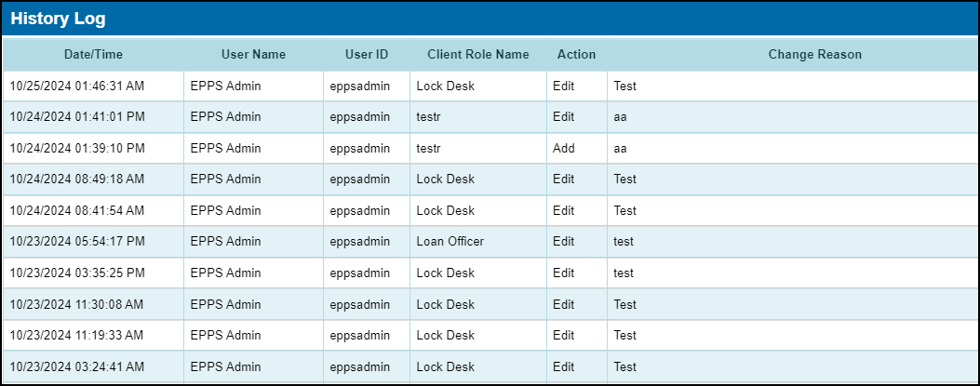
Task: Select the 10/24/2024 08:49:18 AM row
Action: pyautogui.click(x=490, y=180)
